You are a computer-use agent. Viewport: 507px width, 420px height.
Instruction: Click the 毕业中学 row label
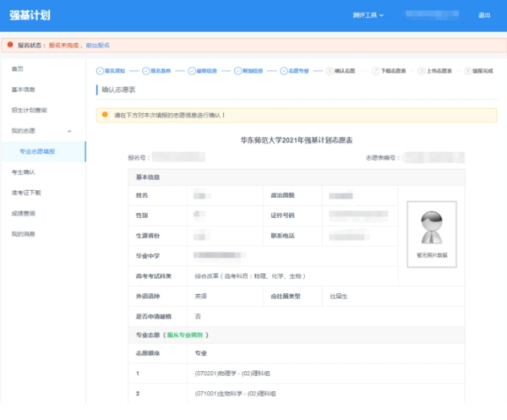pos(148,256)
